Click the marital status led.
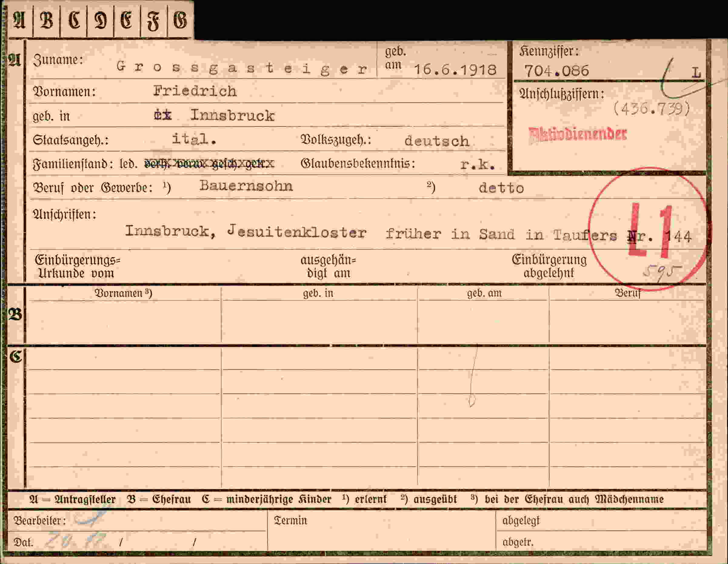728x564 pixels. coord(128,164)
